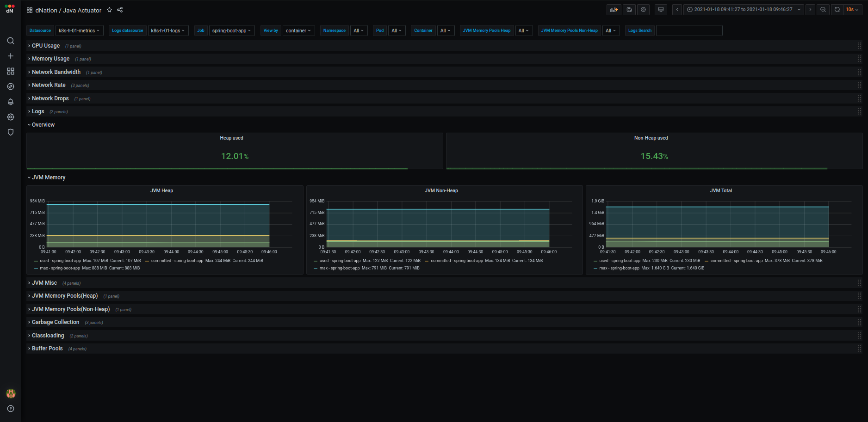Open JVM Memory Pools Non-Heap All dropdown
The width and height of the screenshot is (868, 422).
click(x=611, y=31)
